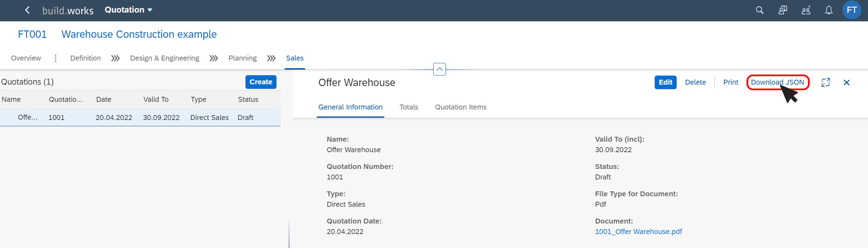Open the feedback chat icon
868x248 pixels.
783,10
